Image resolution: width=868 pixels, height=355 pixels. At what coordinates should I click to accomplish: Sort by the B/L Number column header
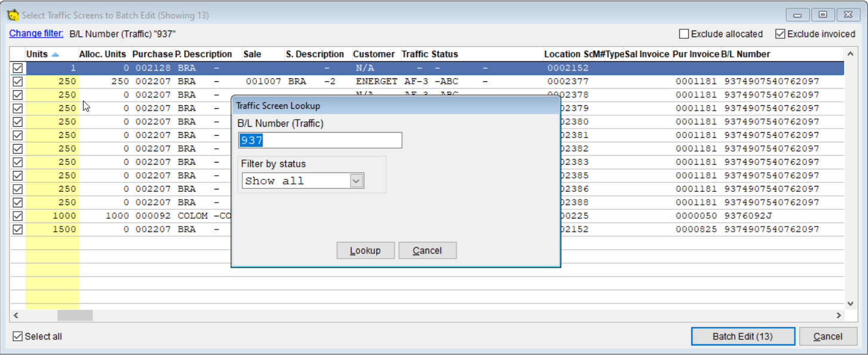coord(746,54)
